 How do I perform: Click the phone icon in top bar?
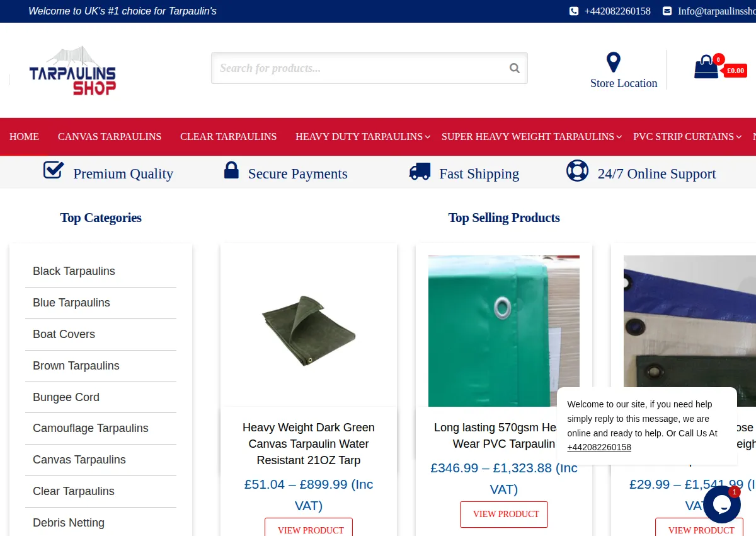(x=574, y=11)
